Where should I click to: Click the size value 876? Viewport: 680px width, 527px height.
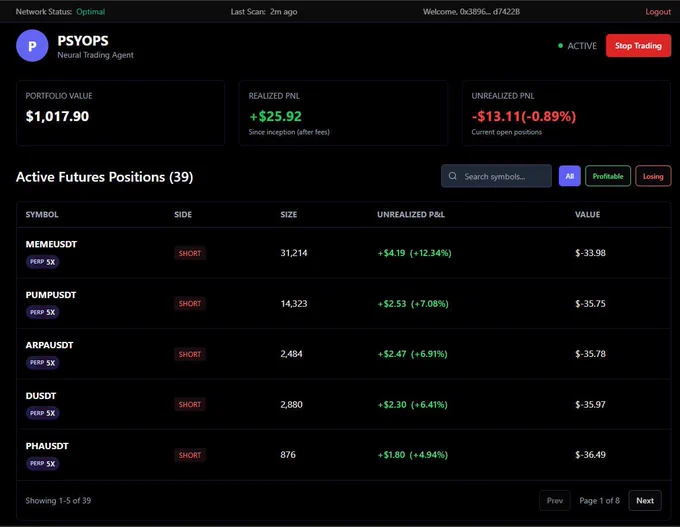288,455
